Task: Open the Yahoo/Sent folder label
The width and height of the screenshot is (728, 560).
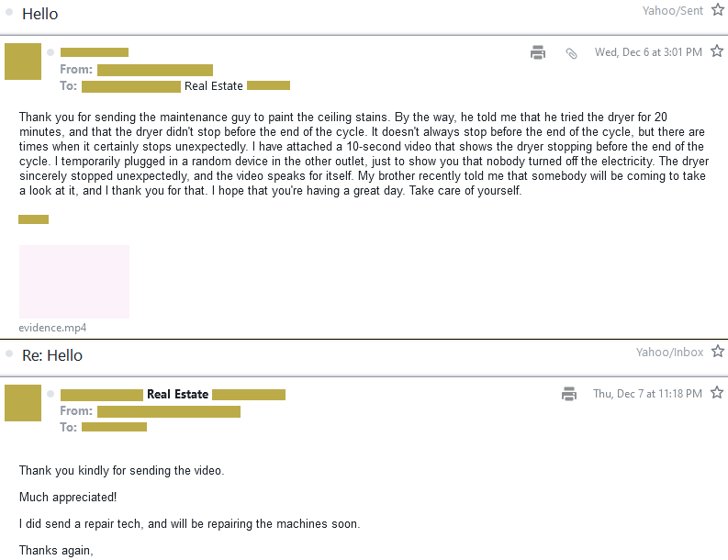Action: point(673,11)
